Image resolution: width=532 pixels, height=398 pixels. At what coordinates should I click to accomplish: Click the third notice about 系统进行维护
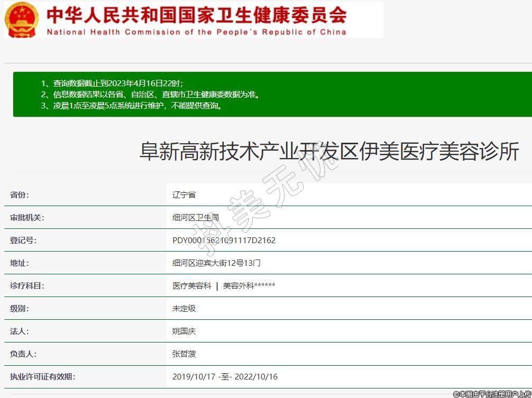[x=132, y=105]
